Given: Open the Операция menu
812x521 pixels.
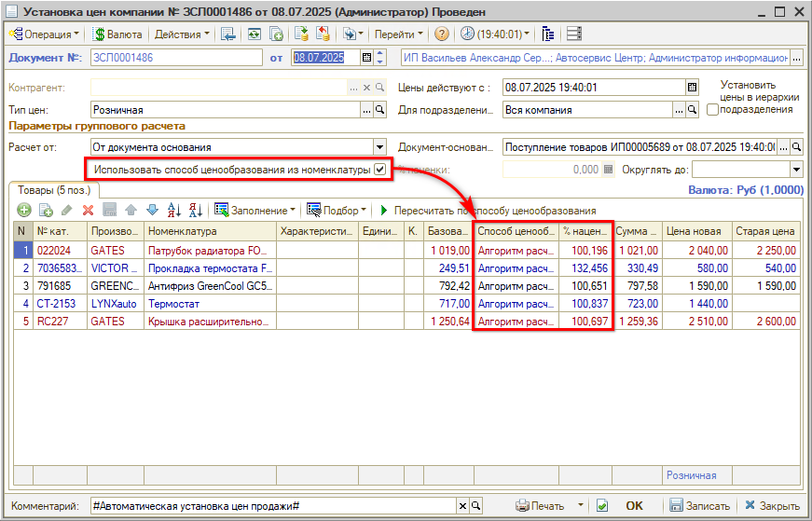Looking at the screenshot, I should [x=45, y=34].
